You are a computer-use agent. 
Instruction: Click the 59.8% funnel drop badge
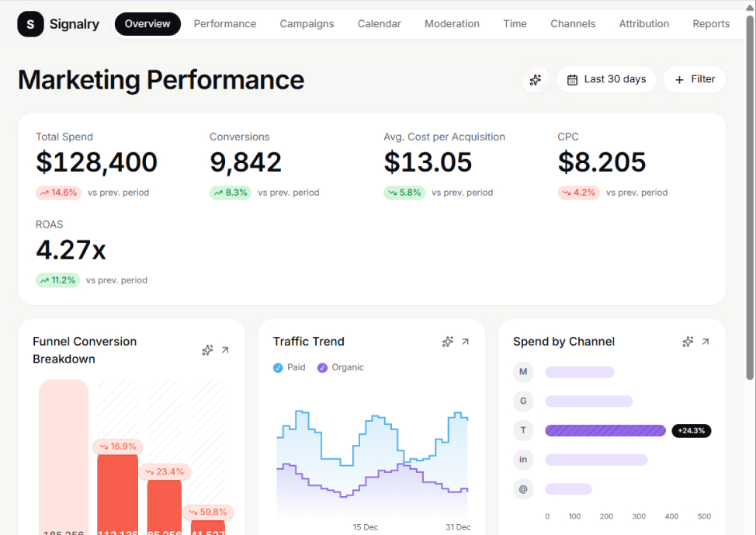[208, 512]
